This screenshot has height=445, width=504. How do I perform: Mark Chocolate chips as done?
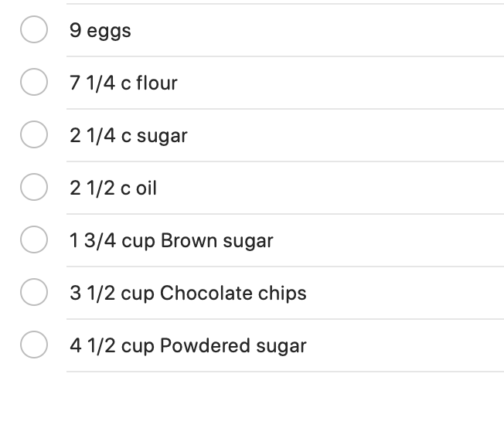tap(33, 293)
